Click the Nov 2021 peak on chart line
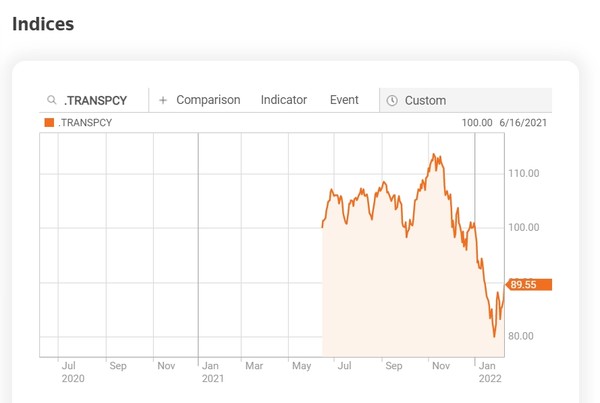This screenshot has width=600, height=403. (x=434, y=155)
